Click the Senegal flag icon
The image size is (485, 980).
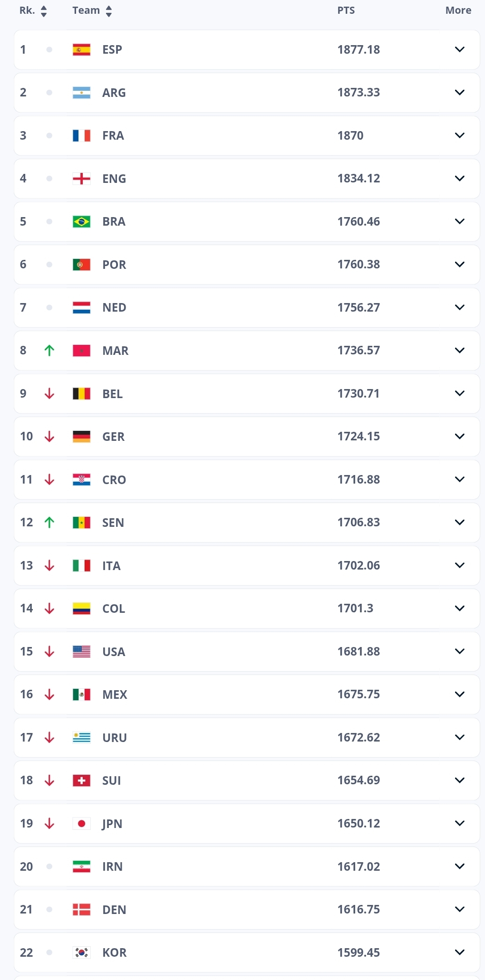pyautogui.click(x=81, y=523)
